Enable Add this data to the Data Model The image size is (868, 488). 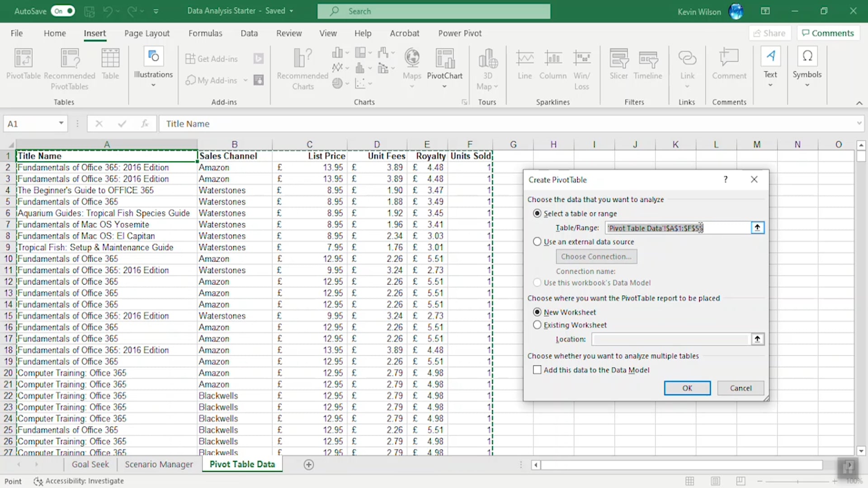[537, 370]
